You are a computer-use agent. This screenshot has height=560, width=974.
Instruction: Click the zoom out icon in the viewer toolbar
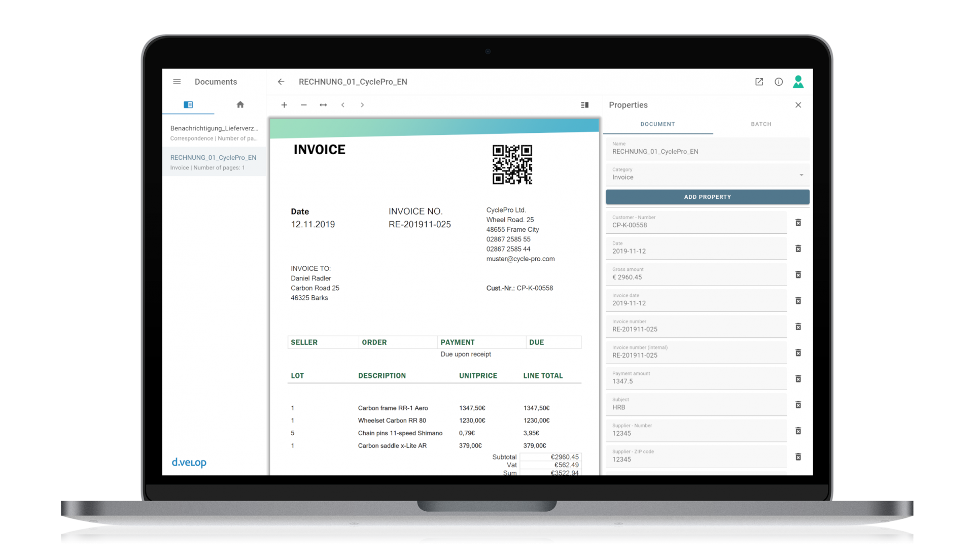coord(304,105)
